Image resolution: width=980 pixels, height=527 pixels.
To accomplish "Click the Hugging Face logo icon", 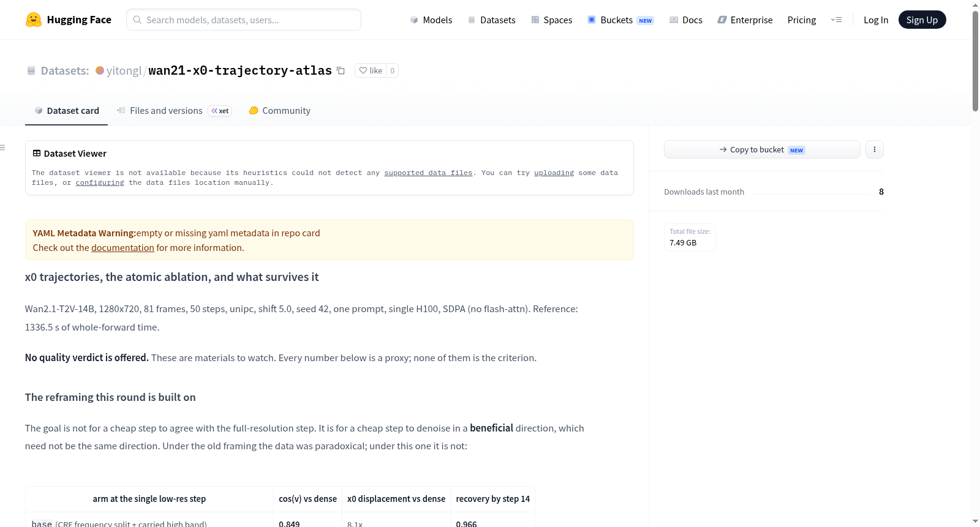I will [x=34, y=20].
